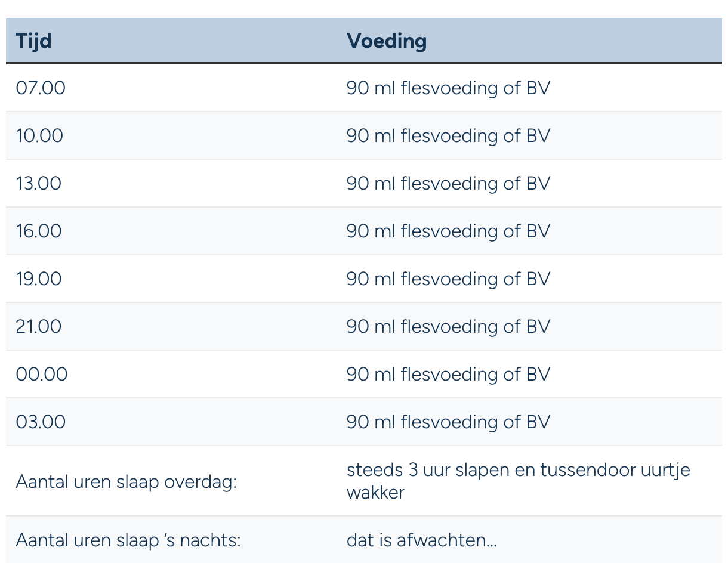This screenshot has width=728, height=569.
Task: Click the feeding text in the 07.00 row
Action: tap(448, 88)
